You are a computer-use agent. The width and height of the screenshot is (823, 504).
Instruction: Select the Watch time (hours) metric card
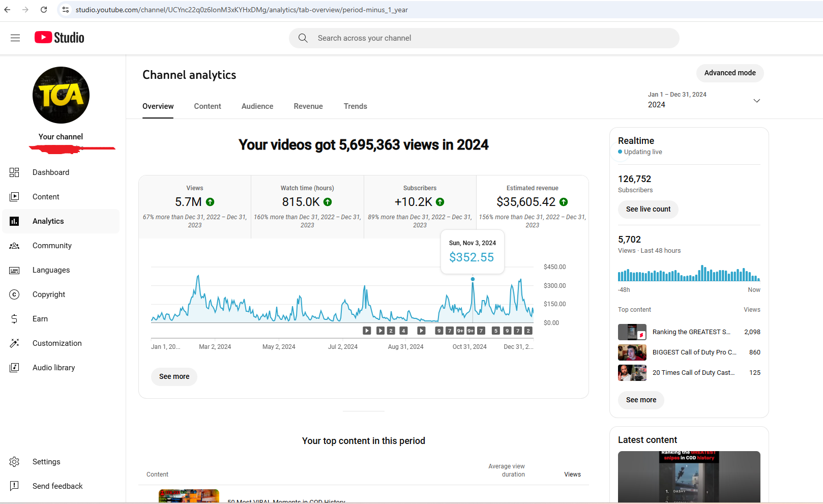click(x=307, y=206)
